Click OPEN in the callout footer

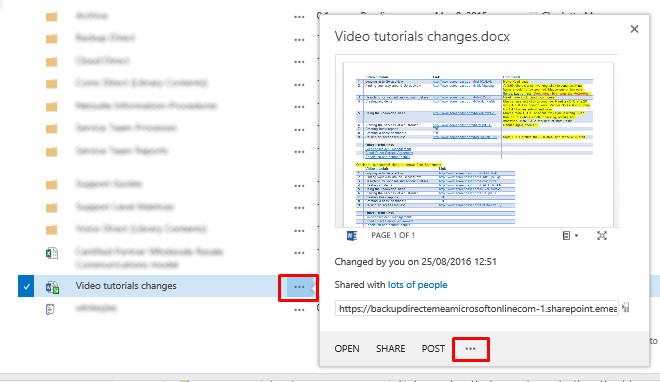pyautogui.click(x=347, y=349)
